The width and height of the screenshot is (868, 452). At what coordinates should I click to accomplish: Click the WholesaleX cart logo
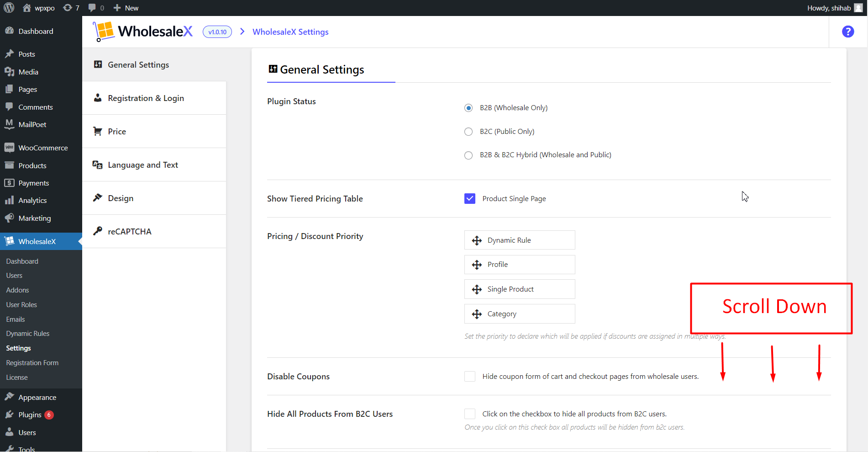[x=104, y=31]
